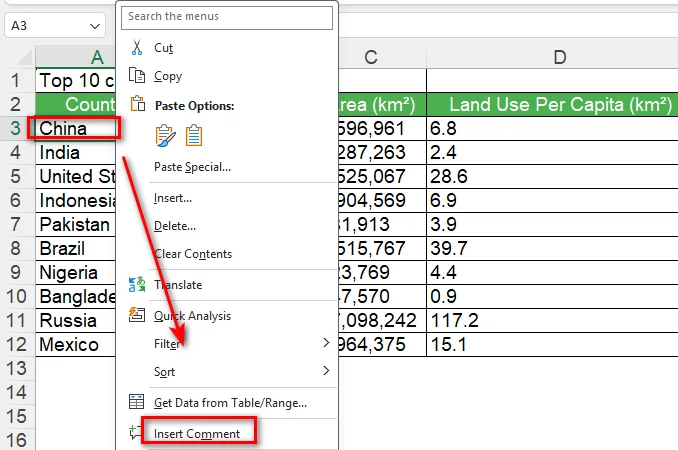Screen dimensions: 678x450
Task: Click the Get Data table icon
Action: coord(137,402)
